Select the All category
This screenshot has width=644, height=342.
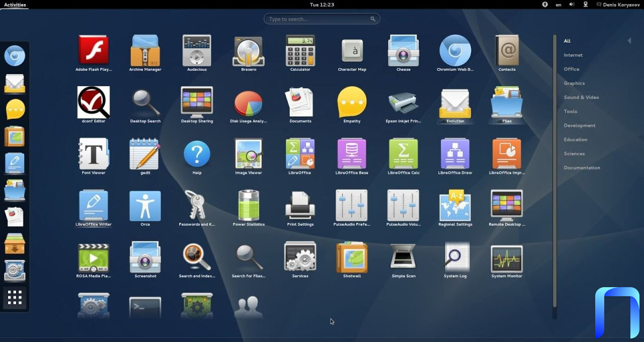pyautogui.click(x=567, y=41)
